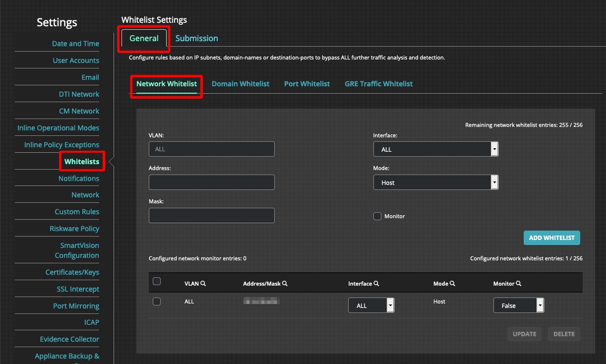Click the search icon in the Interface column
The height and width of the screenshot is (364, 606).
tap(375, 283)
